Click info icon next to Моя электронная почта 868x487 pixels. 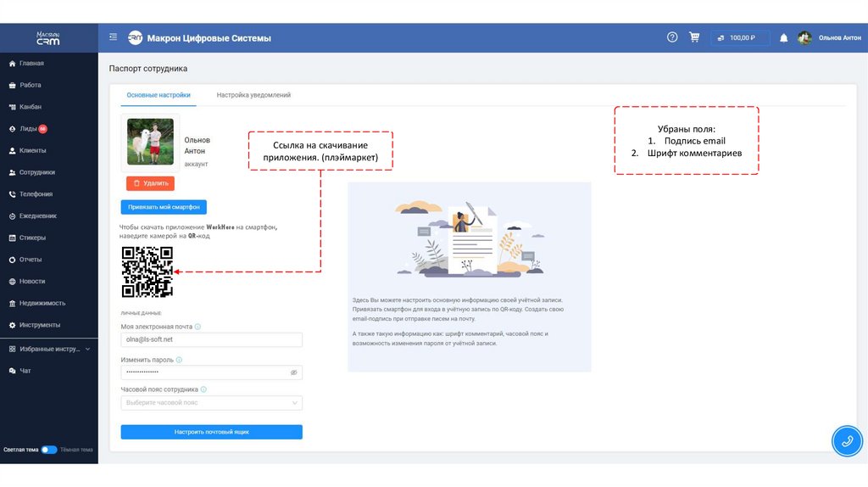[198, 327]
